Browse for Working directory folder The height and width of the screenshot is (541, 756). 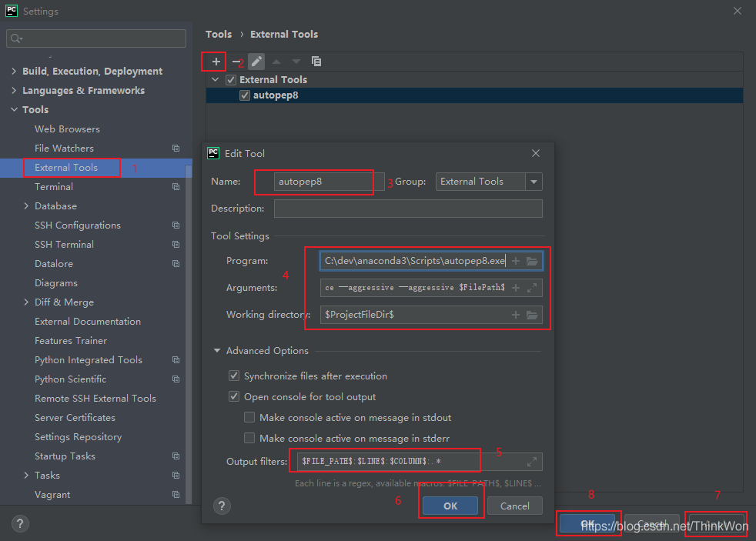click(x=532, y=315)
